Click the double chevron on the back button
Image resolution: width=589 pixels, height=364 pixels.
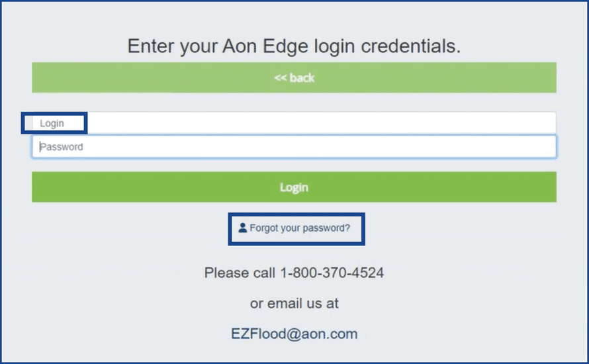280,78
